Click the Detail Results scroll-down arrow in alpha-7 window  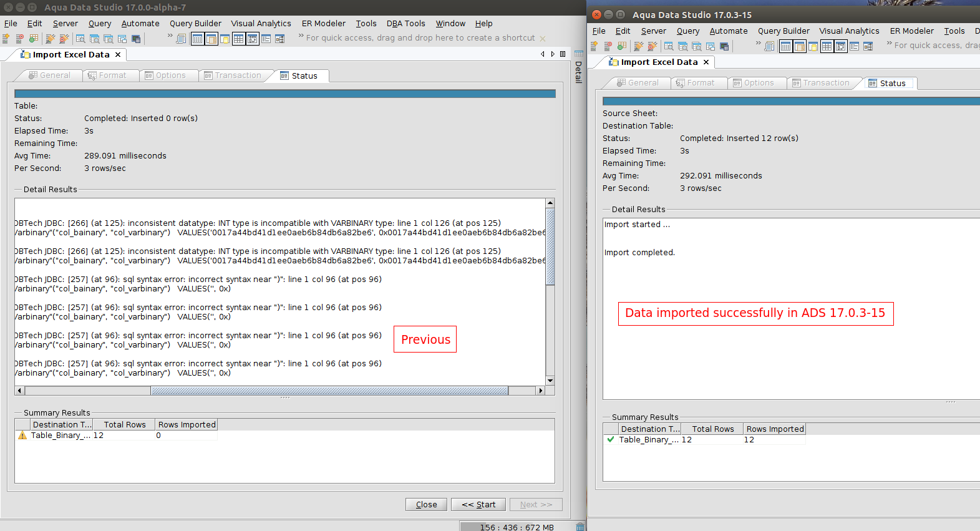click(x=550, y=381)
